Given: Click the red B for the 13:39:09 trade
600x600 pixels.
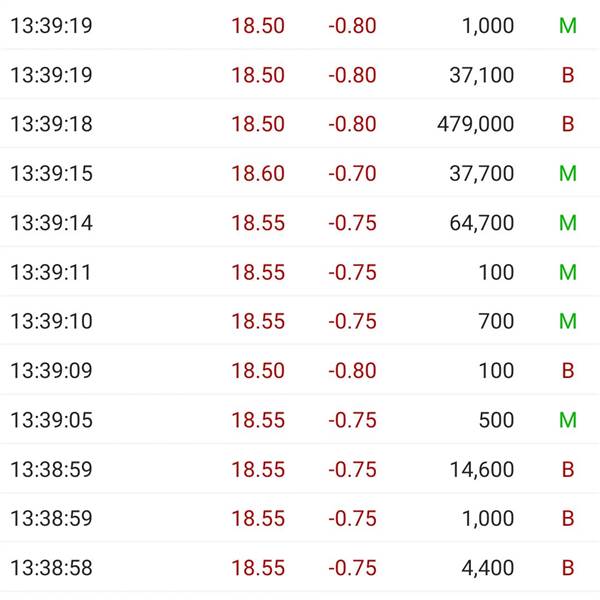Looking at the screenshot, I should click(568, 370).
